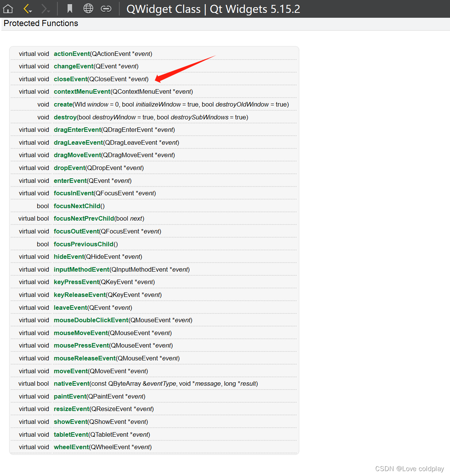The image size is (450, 476).
Task: Open the keyReleaseEvent function link
Action: [x=80, y=295]
